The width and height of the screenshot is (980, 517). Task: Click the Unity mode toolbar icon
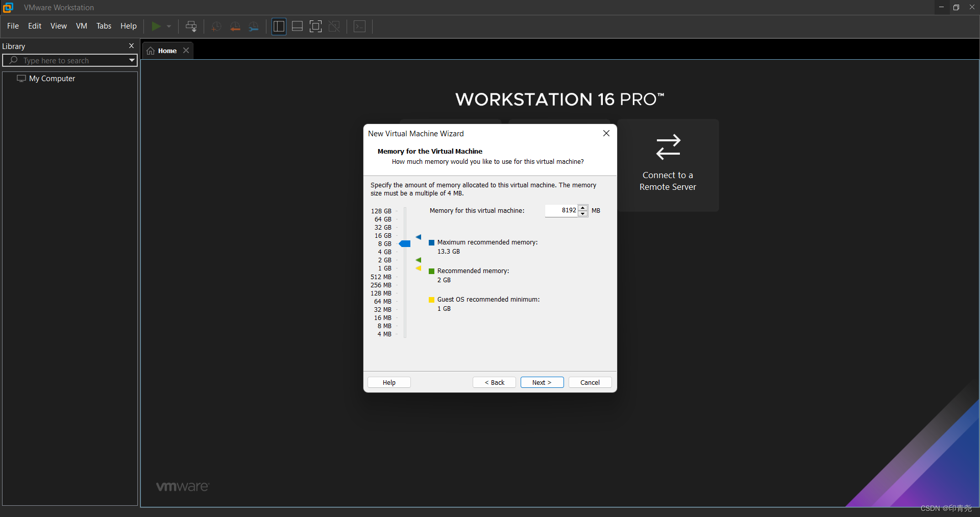334,27
